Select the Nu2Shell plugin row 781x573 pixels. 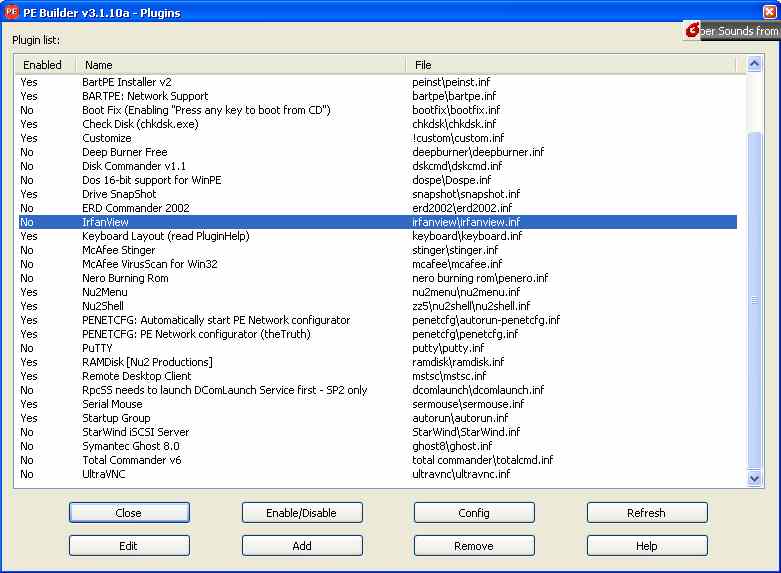[x=378, y=306]
